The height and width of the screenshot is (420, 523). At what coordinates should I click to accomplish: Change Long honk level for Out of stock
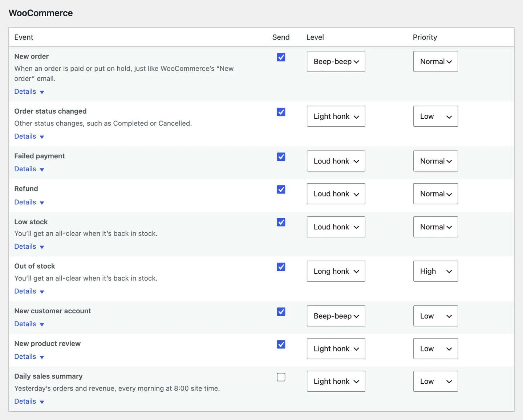click(x=336, y=271)
